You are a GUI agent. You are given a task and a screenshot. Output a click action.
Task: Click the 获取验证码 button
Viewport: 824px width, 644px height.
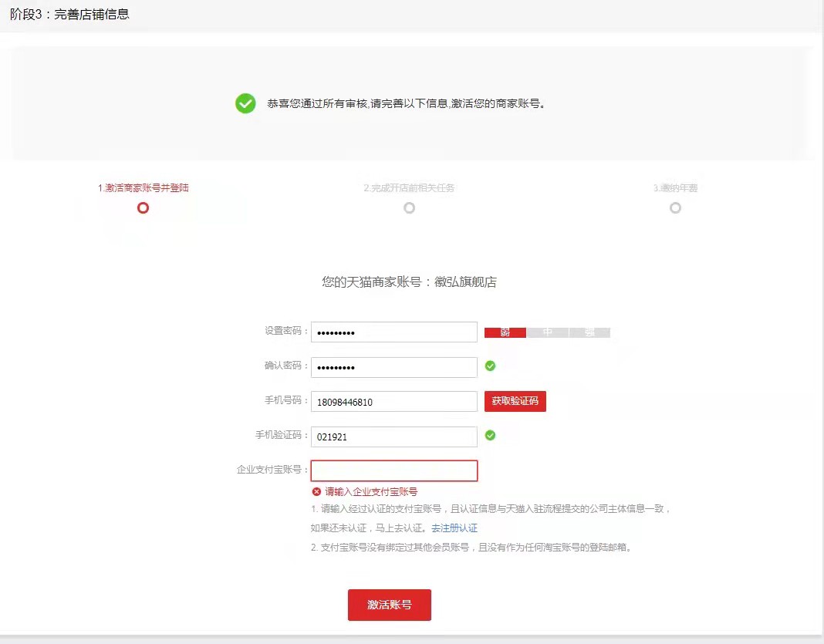(515, 401)
